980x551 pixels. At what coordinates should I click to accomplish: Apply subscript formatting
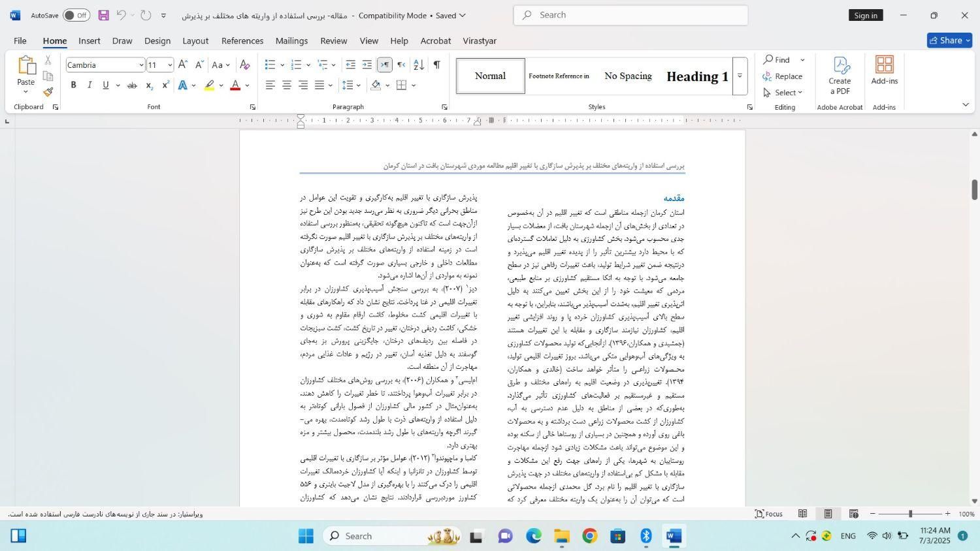point(149,86)
